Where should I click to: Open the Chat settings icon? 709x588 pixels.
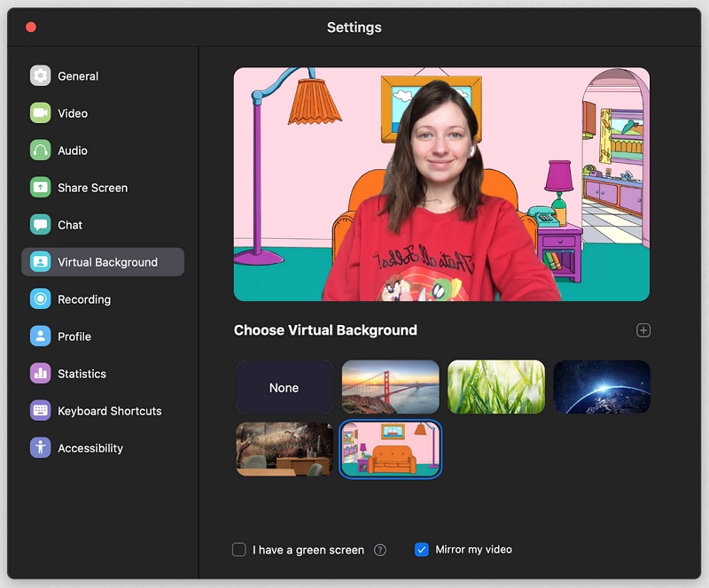41,225
